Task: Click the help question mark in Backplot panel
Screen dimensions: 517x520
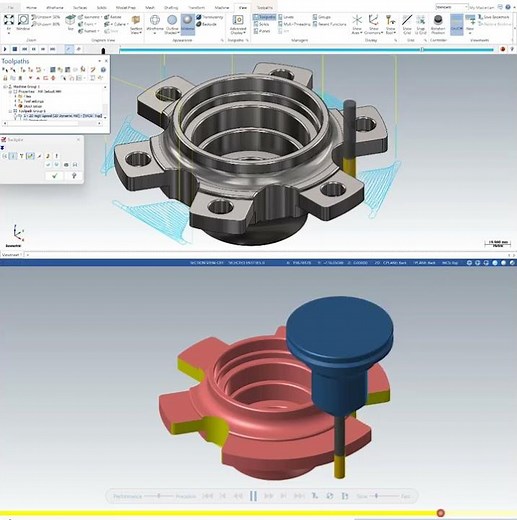Action: [x=74, y=175]
